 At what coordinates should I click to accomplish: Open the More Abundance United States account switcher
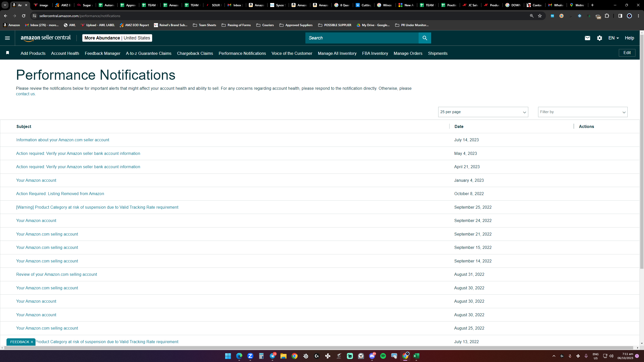pos(117,38)
